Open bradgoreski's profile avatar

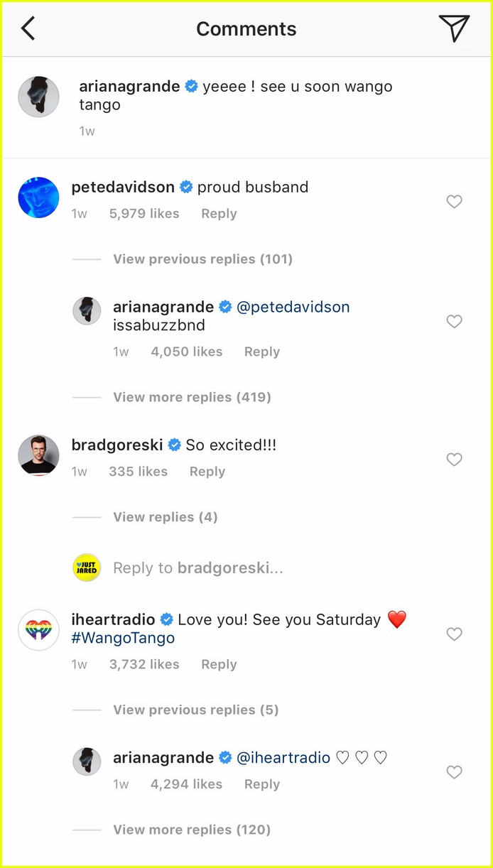pos(38,455)
